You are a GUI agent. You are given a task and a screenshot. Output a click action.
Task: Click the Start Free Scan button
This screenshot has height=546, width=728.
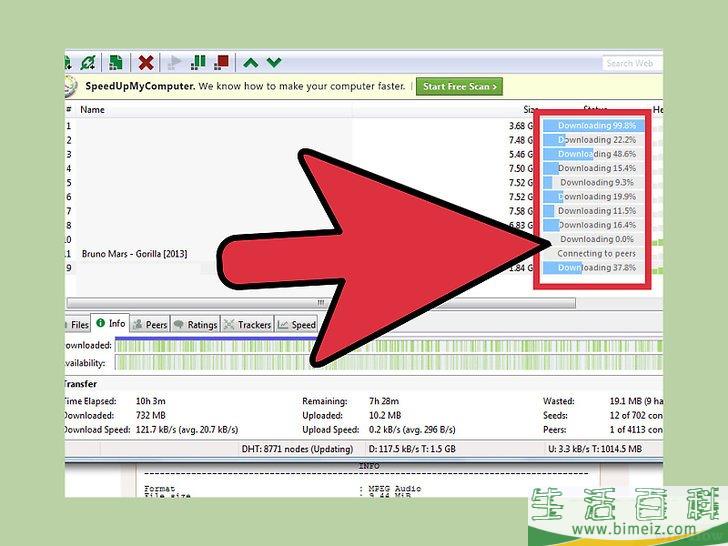tap(459, 86)
